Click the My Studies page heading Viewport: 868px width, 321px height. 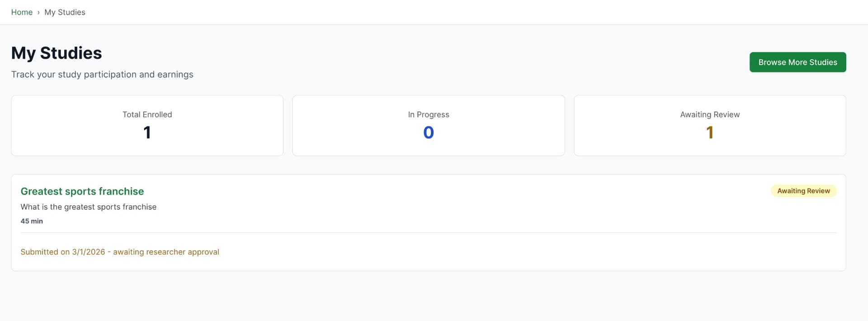(57, 53)
